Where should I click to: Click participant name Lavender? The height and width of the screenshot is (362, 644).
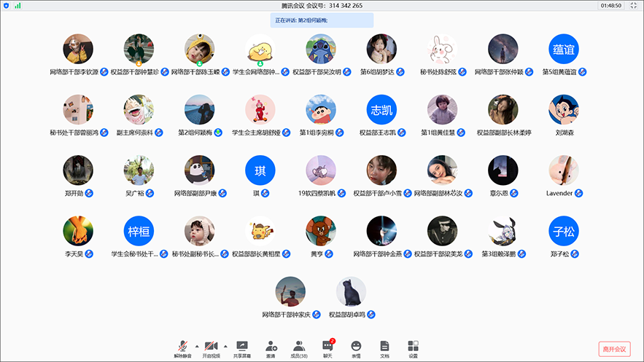pyautogui.click(x=559, y=193)
